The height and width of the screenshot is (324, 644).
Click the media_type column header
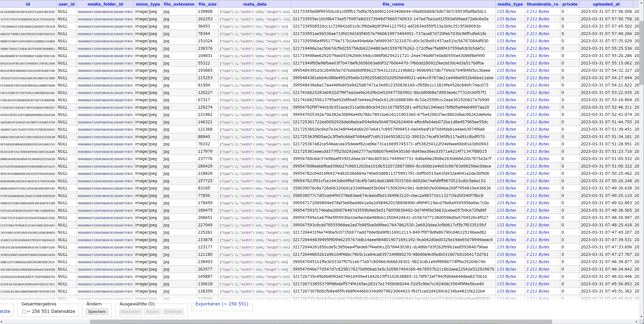click(x=510, y=4)
